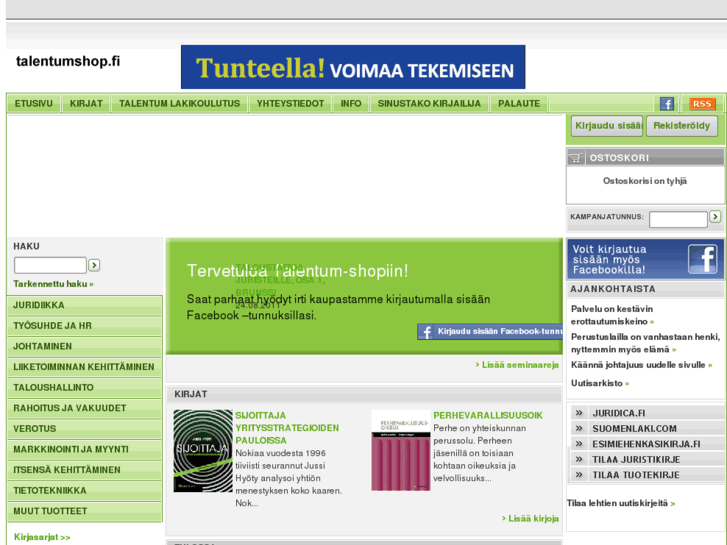Open the SUOMENLAKI.COM link

[634, 429]
